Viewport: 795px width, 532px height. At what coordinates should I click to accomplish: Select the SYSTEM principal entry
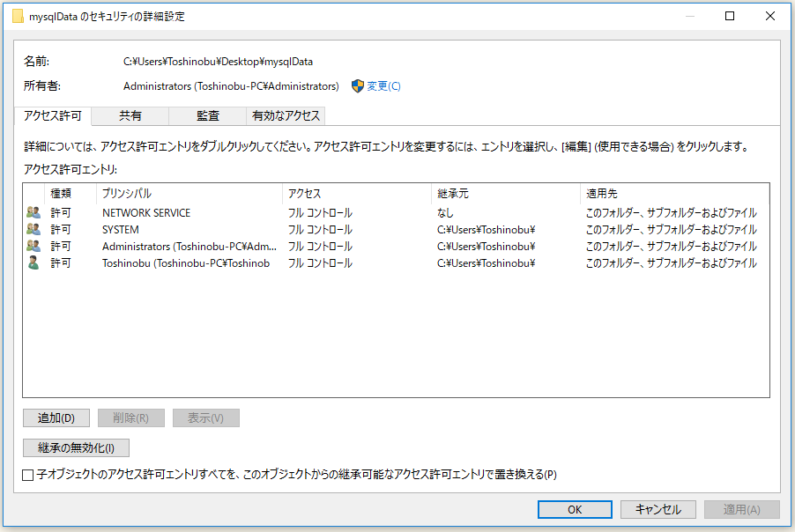pos(121,230)
